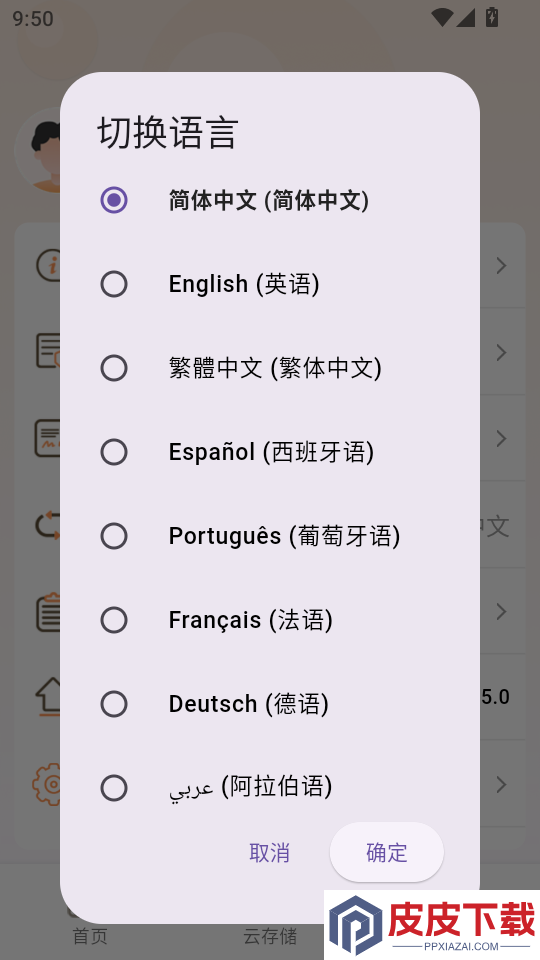Select Español (西班牙语) radio button

coord(114,452)
